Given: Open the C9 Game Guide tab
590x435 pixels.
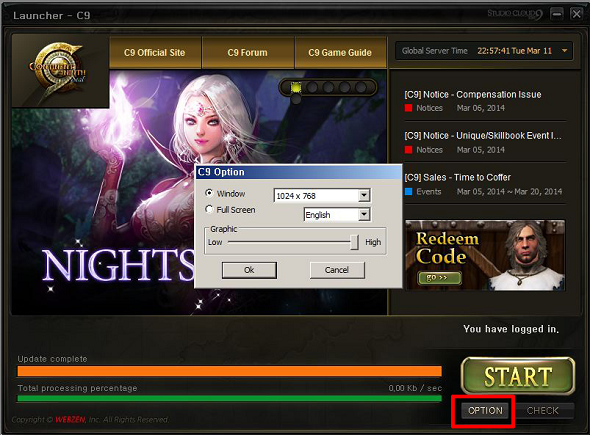Looking at the screenshot, I should [340, 53].
